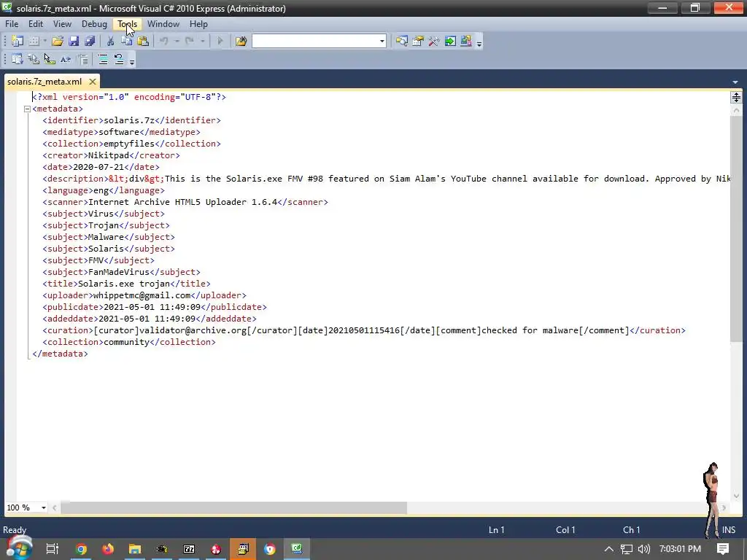Save the file with the floppy icon
Viewport: 747px width, 560px height.
[74, 42]
